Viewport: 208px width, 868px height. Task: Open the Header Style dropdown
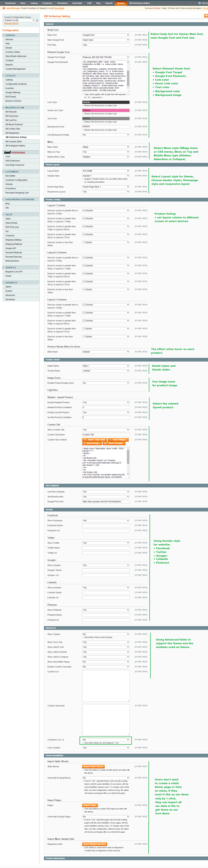tap(106, 176)
